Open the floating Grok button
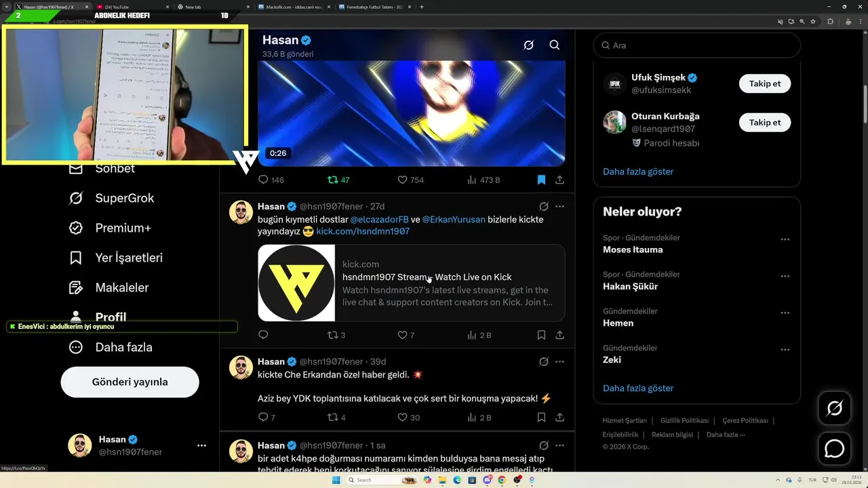This screenshot has width=868, height=488. pyautogui.click(x=834, y=408)
